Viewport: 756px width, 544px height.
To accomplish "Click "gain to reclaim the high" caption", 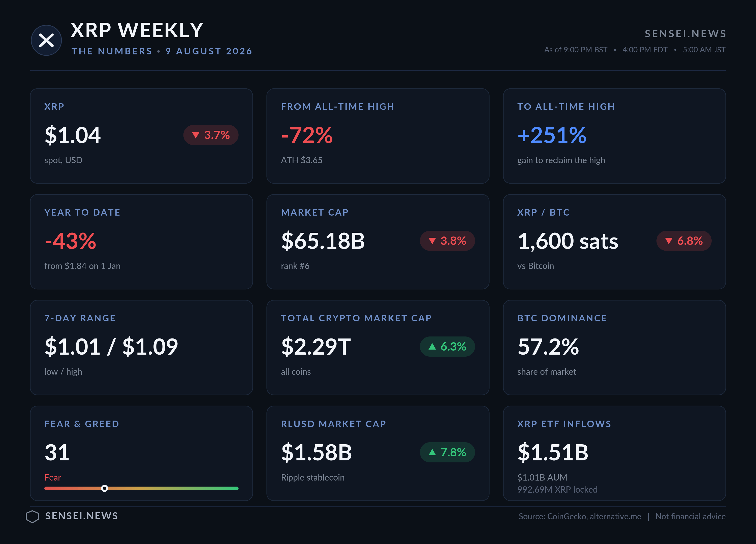I will tap(561, 160).
